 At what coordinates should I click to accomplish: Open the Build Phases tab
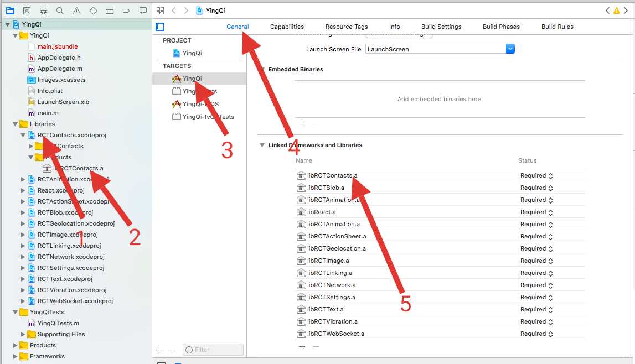pos(501,27)
